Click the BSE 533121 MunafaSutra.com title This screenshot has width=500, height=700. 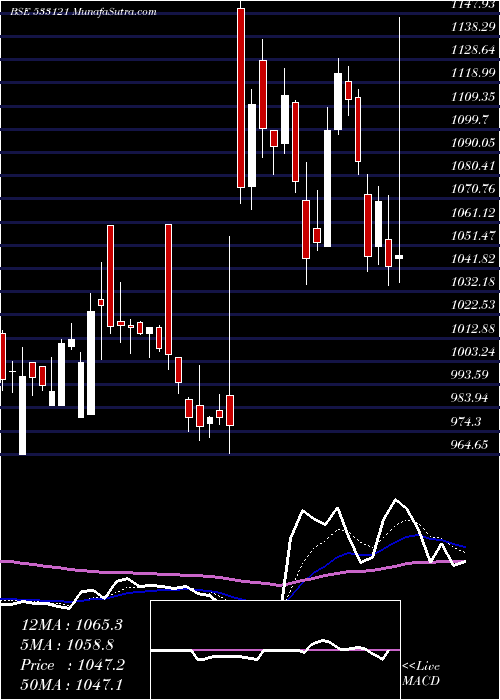pyautogui.click(x=83, y=12)
